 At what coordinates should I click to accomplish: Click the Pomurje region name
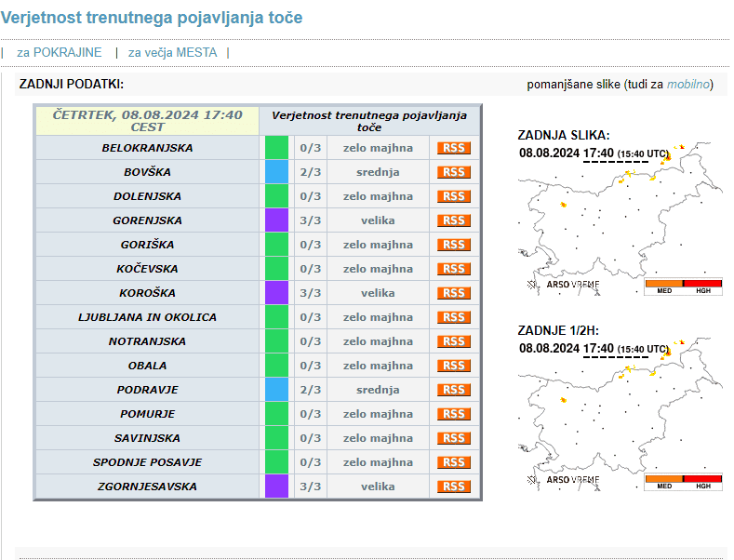[x=147, y=414]
